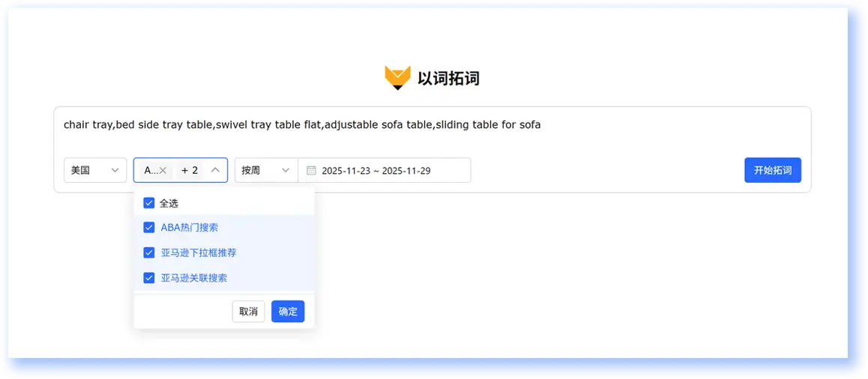This screenshot has height=379, width=868.
Task: Remove the 'A...' tag with its X icon
Action: (x=163, y=171)
